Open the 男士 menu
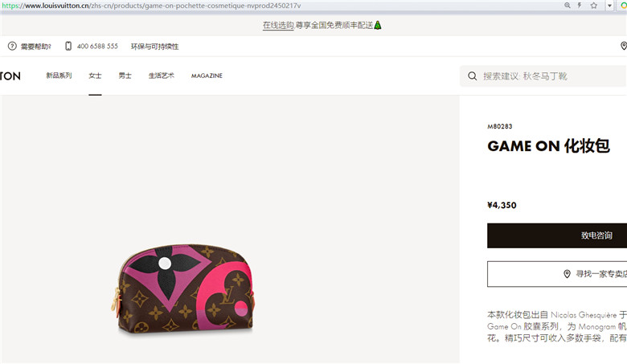Viewport: 627px width, 364px height. pos(125,76)
